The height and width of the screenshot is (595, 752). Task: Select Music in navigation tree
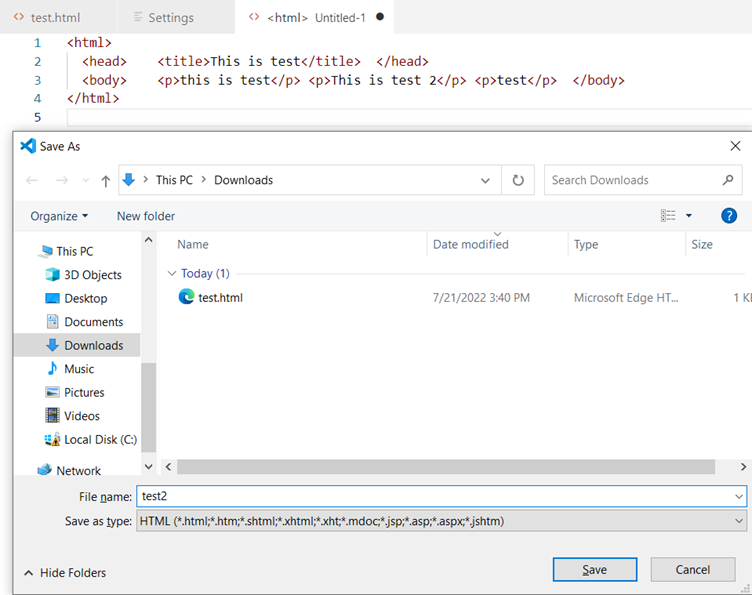tap(79, 369)
